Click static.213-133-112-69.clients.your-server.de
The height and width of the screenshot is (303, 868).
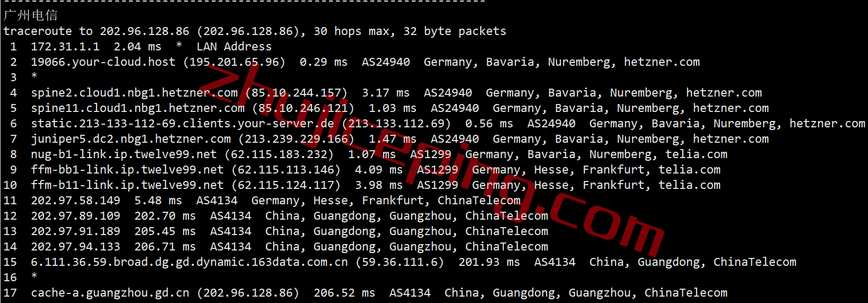(183, 124)
